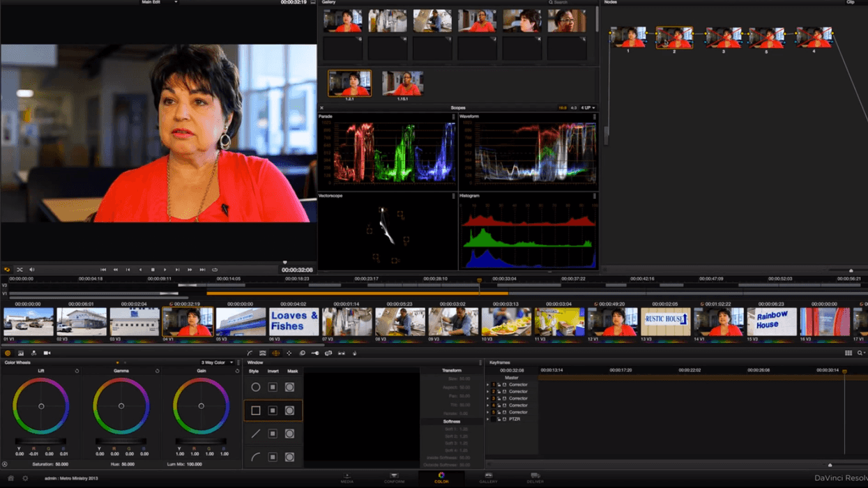Viewport: 868px width, 488px height.
Task: Open the Histogram scope options menu
Action: coord(594,196)
